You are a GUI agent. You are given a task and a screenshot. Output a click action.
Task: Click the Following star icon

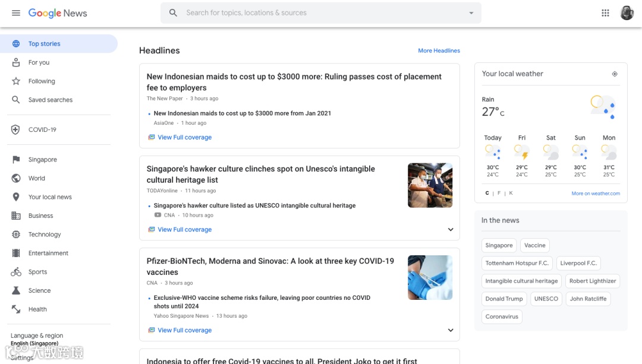click(16, 81)
